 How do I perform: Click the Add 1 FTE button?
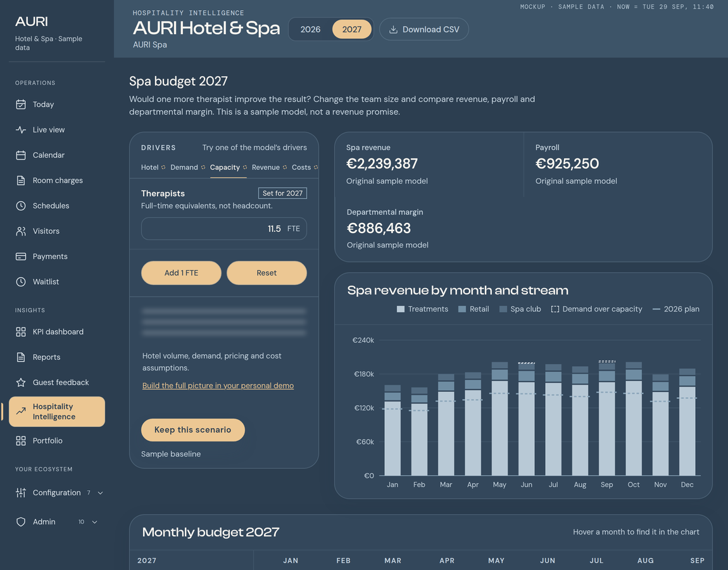coord(181,273)
